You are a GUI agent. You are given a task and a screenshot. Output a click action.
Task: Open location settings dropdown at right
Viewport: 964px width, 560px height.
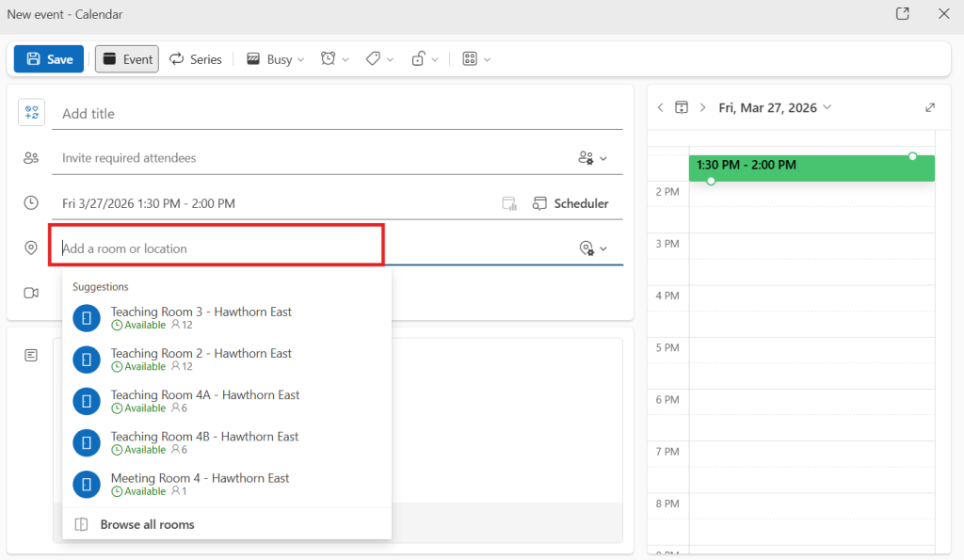pos(593,248)
